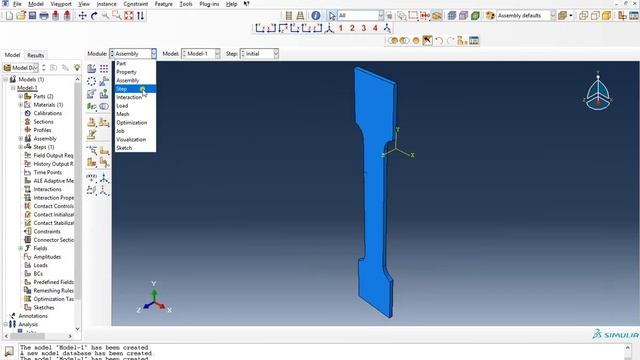Print the viewport with printer icon
The width and height of the screenshot is (640, 360).
(44, 16)
